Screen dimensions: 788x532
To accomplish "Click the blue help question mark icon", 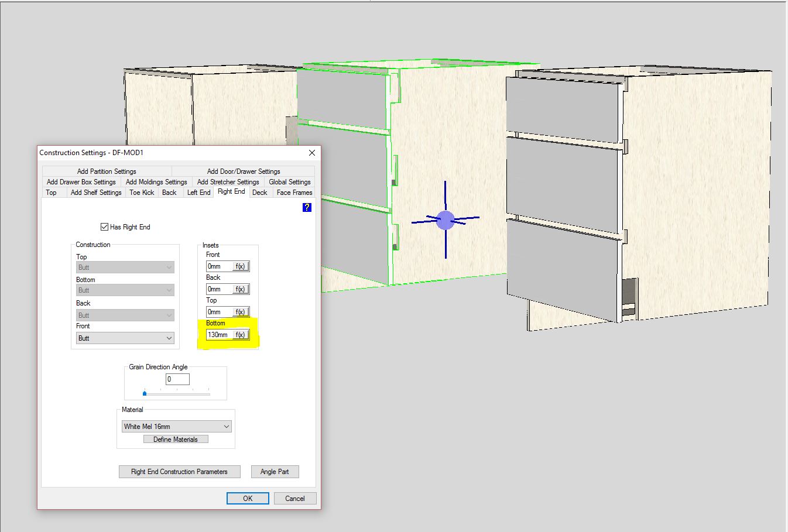I will click(x=307, y=207).
